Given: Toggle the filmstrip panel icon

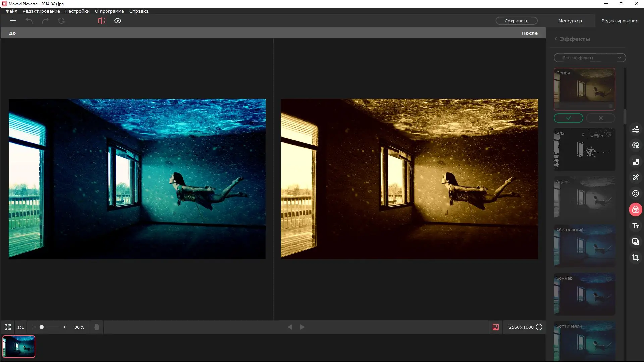Looking at the screenshot, I should point(496,327).
